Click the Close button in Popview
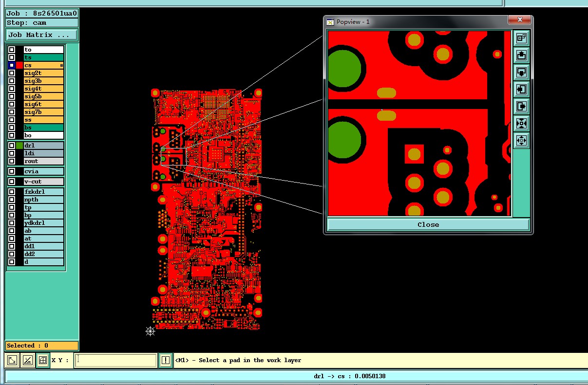588x385 pixels. (428, 224)
